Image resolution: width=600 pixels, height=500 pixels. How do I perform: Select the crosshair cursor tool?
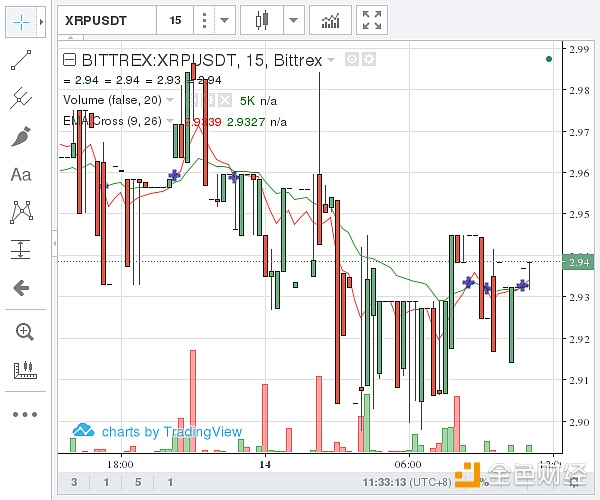click(x=21, y=22)
